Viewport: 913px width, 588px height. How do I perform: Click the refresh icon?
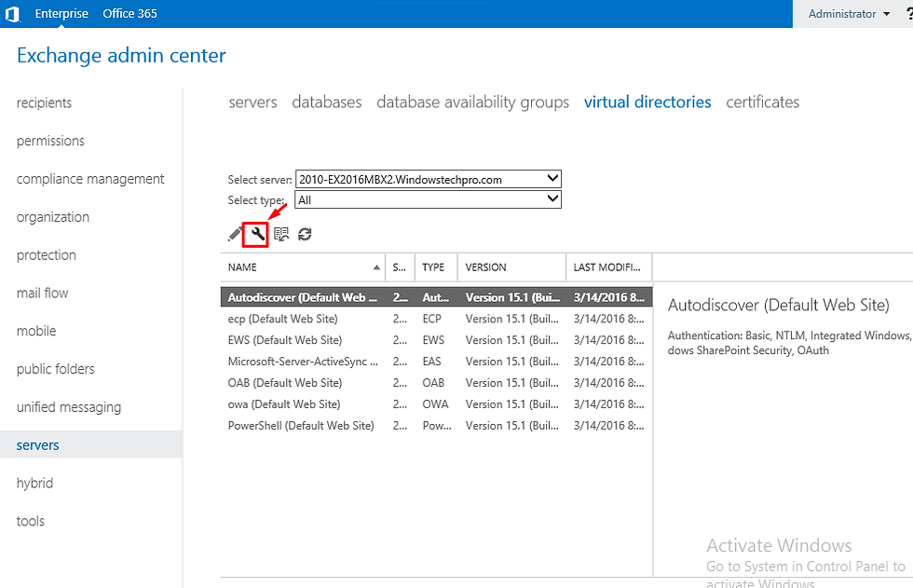[x=305, y=234]
